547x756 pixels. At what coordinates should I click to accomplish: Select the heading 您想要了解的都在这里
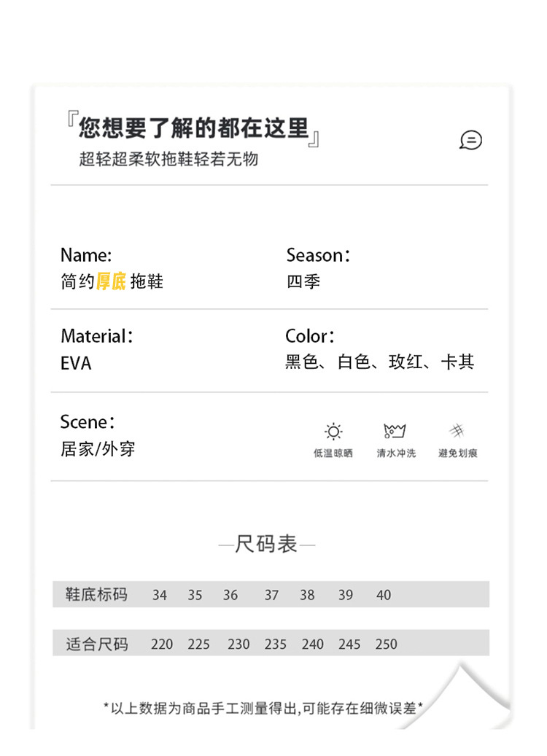(193, 128)
